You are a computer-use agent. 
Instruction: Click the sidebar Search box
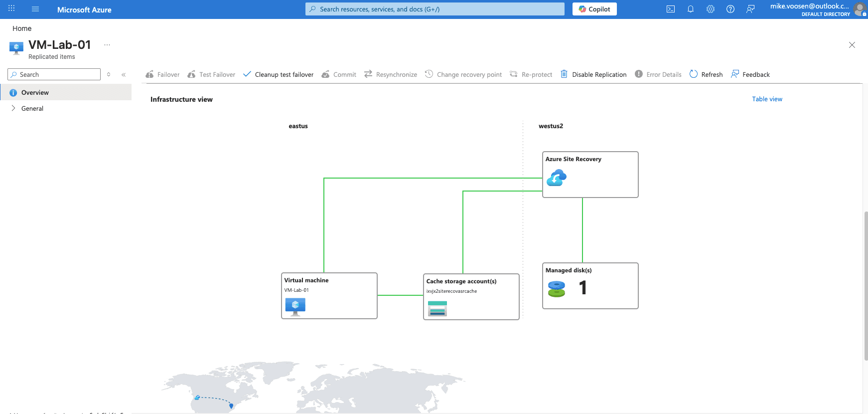[54, 74]
